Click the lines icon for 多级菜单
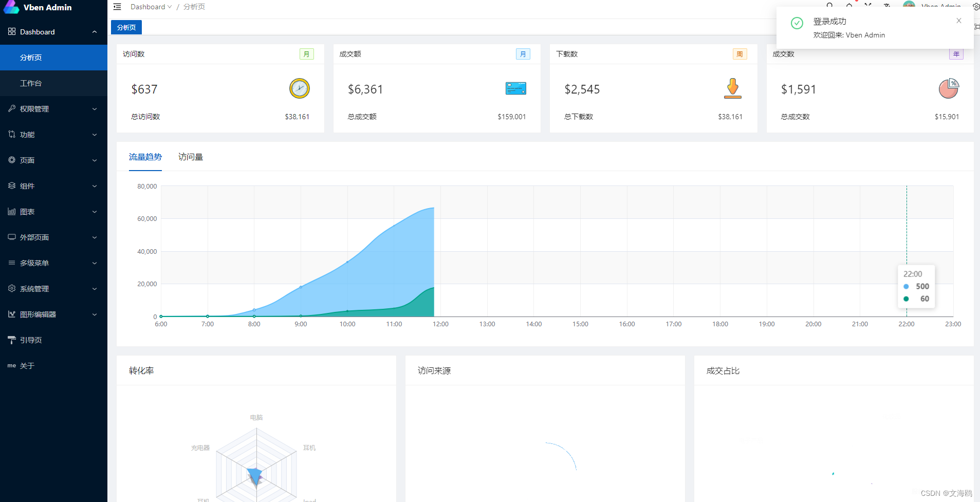The width and height of the screenshot is (980, 502). (x=12, y=263)
